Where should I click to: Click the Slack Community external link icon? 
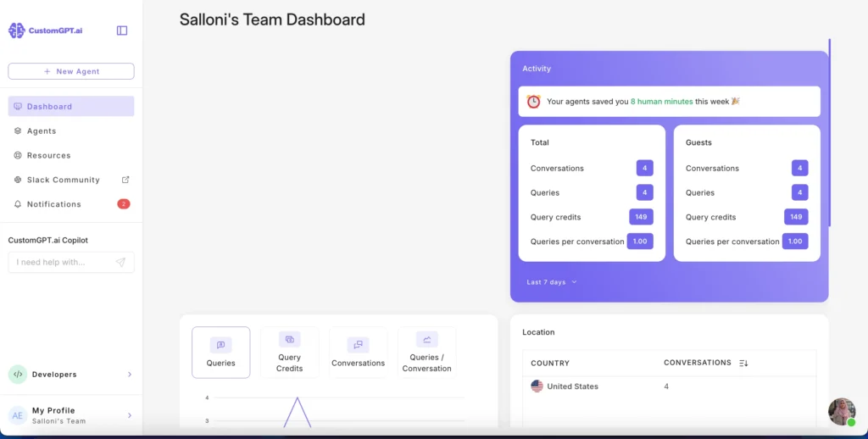pos(125,180)
